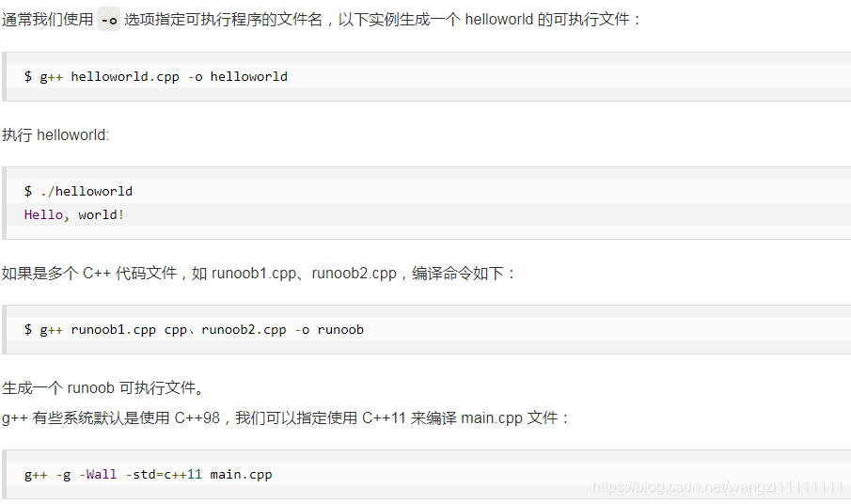Click main.cpp in the last code block
This screenshot has height=504, width=851.
point(241,475)
